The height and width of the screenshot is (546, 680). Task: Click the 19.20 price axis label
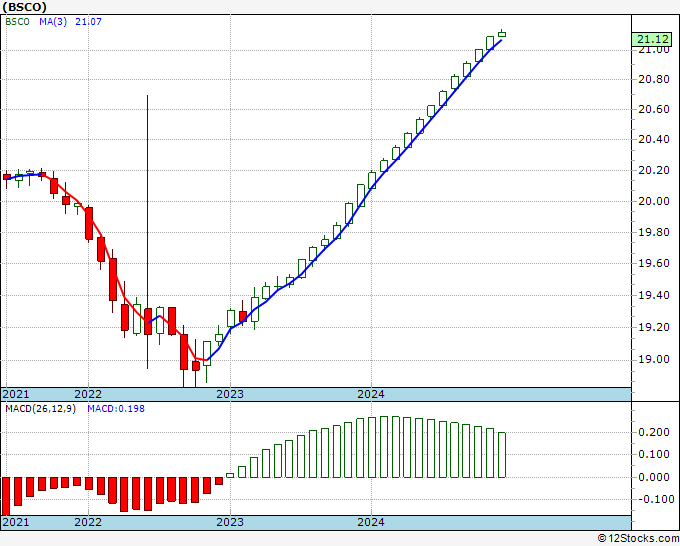[x=654, y=327]
